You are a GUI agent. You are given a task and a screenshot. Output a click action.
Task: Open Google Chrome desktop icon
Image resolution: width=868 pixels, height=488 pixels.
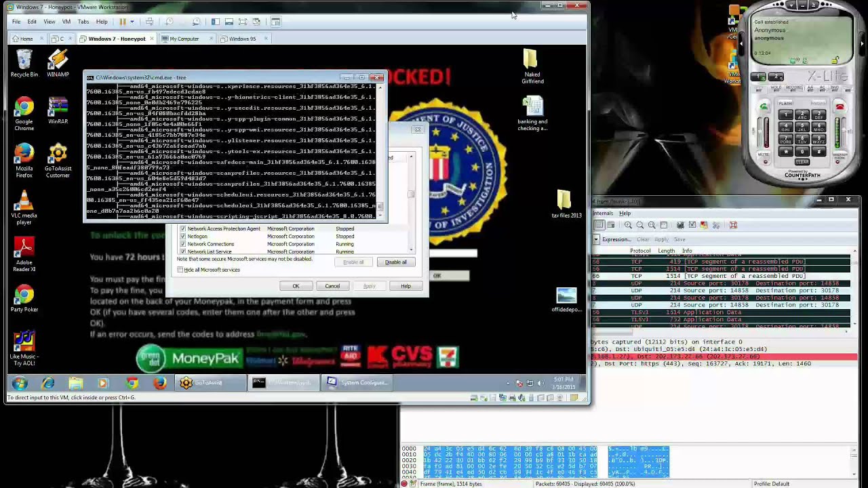click(24, 114)
